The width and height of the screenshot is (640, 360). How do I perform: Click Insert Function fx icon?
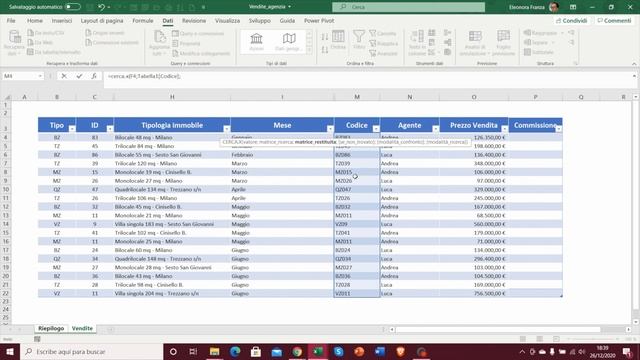94,76
